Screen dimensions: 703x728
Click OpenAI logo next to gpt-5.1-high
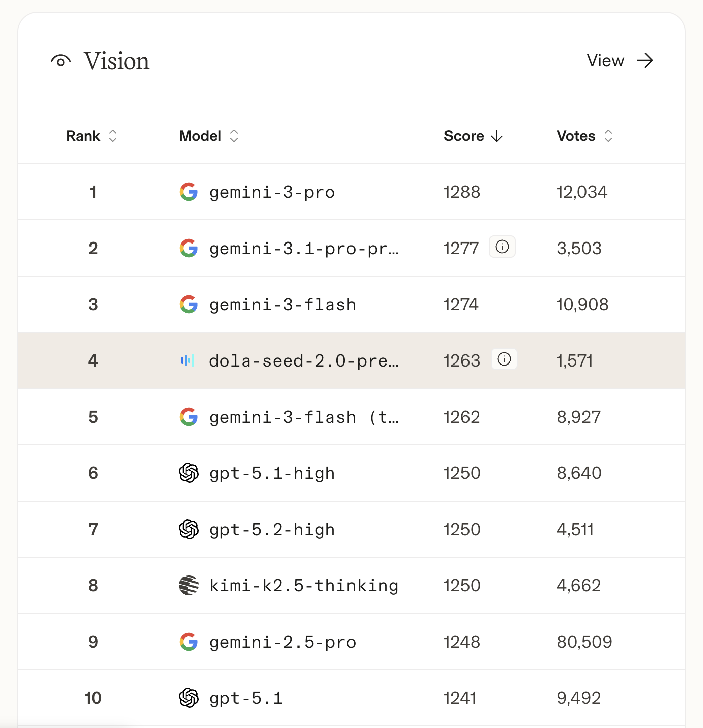(x=189, y=473)
